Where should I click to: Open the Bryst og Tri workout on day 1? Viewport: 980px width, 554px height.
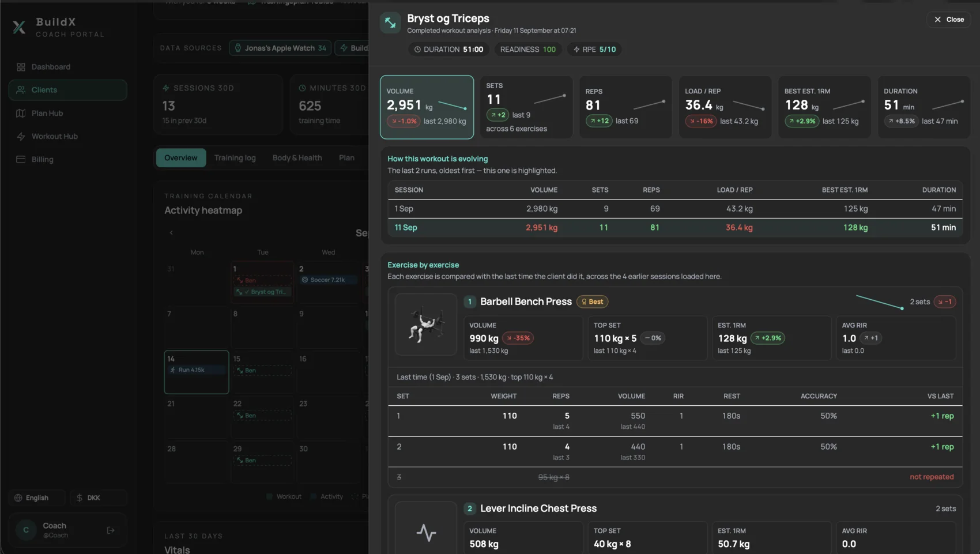point(263,292)
